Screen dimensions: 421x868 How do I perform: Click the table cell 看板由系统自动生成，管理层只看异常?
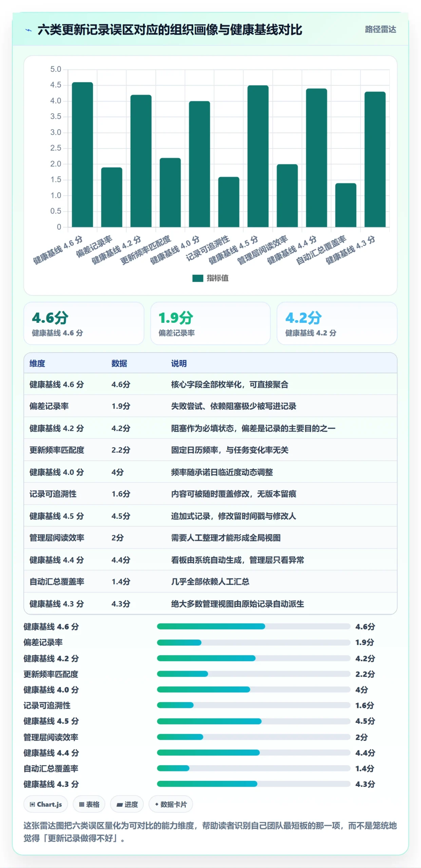(x=237, y=560)
